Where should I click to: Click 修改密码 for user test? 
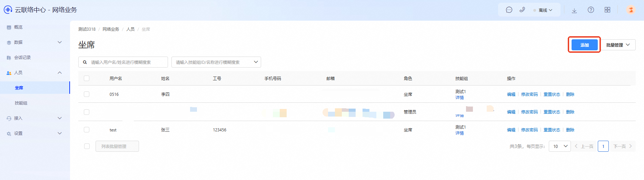[529, 130]
